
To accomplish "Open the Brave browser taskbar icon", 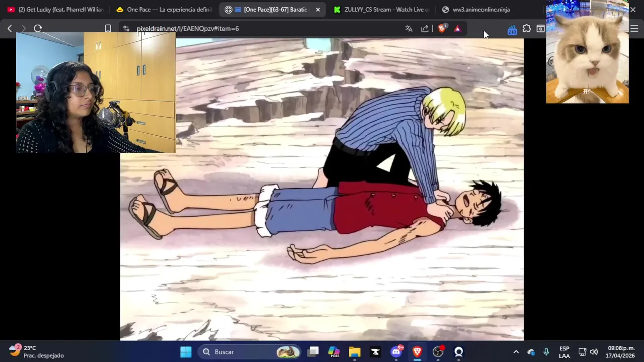I will pyautogui.click(x=417, y=352).
